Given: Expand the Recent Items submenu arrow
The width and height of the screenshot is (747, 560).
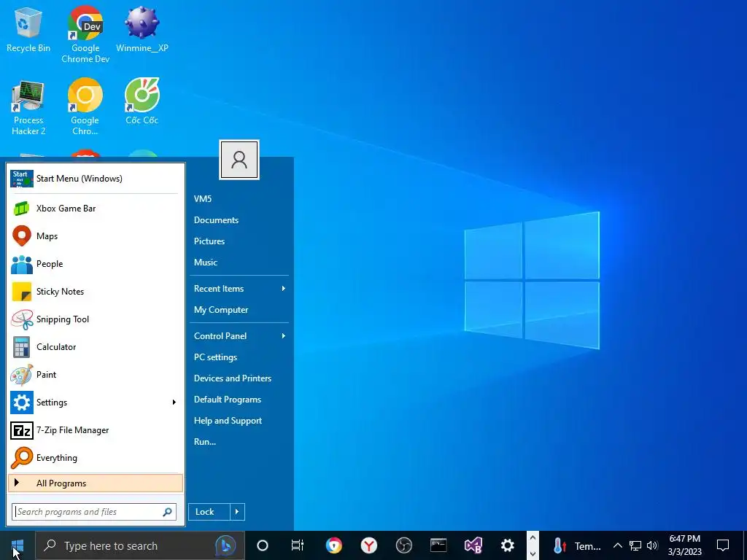Looking at the screenshot, I should click(x=284, y=289).
